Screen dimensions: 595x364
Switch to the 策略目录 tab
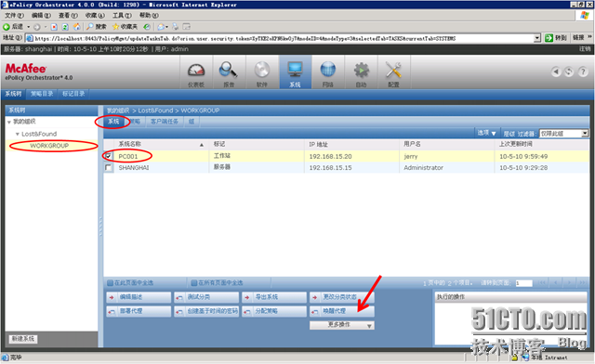(x=42, y=94)
